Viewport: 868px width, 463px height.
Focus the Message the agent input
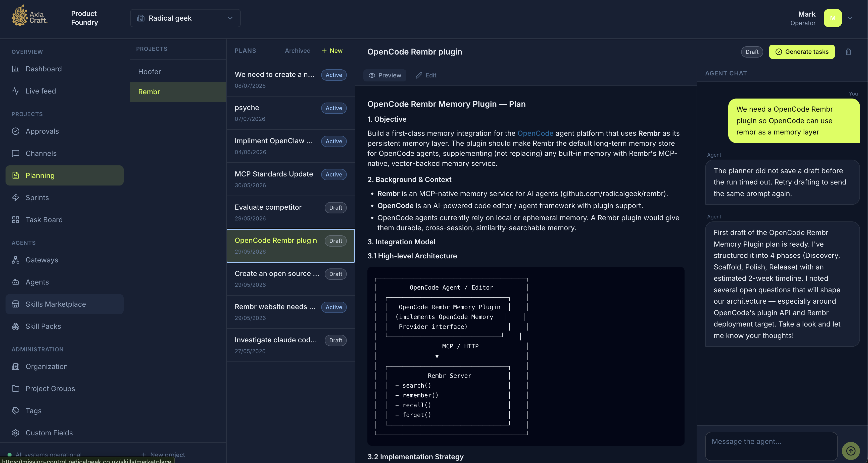pos(771,446)
